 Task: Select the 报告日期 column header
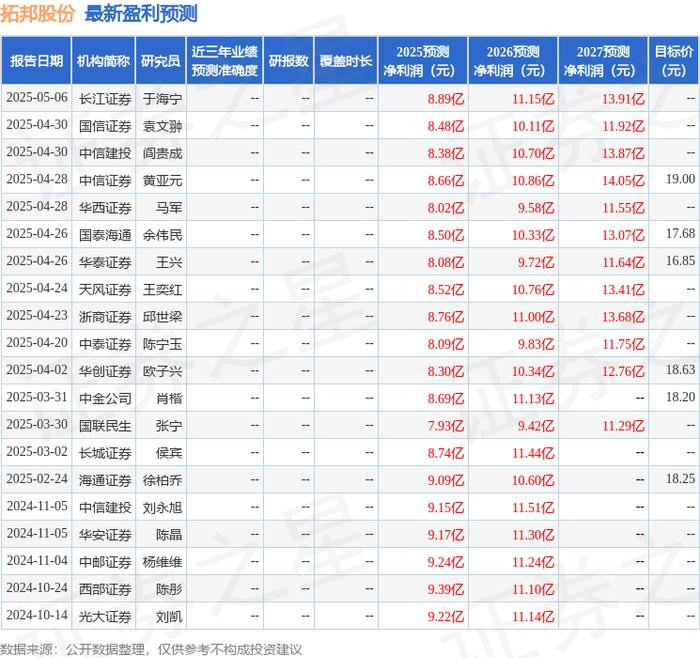pos(36,61)
